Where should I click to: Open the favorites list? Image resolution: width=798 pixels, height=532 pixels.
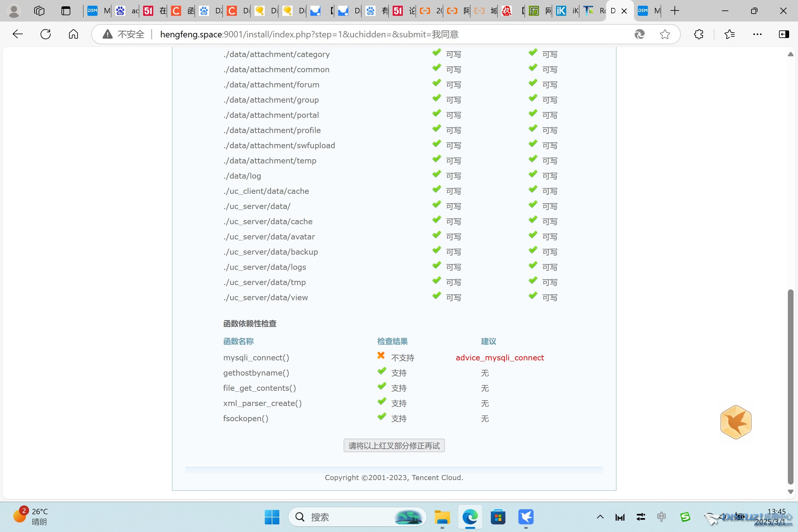click(729, 34)
